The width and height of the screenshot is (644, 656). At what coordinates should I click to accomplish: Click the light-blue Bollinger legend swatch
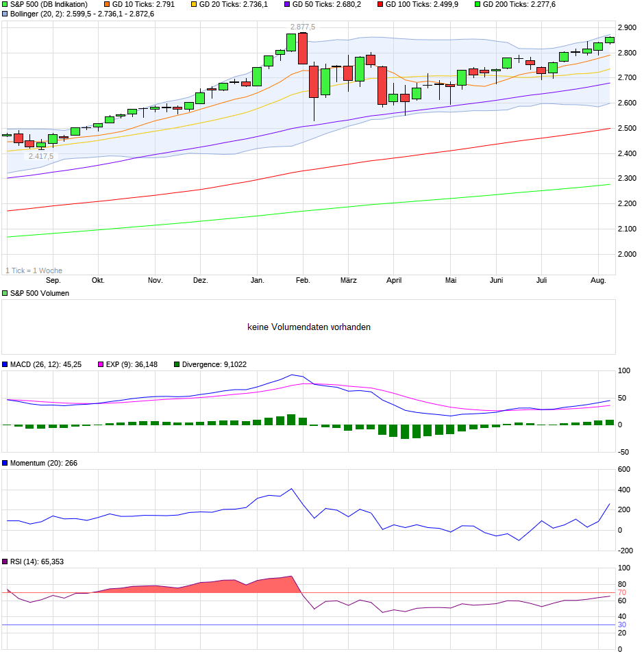[5, 14]
